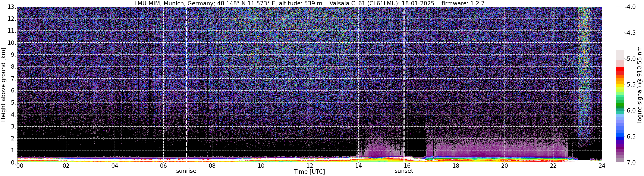
Task: Click the '0.' tick on the height axis
Action: tap(13, 162)
